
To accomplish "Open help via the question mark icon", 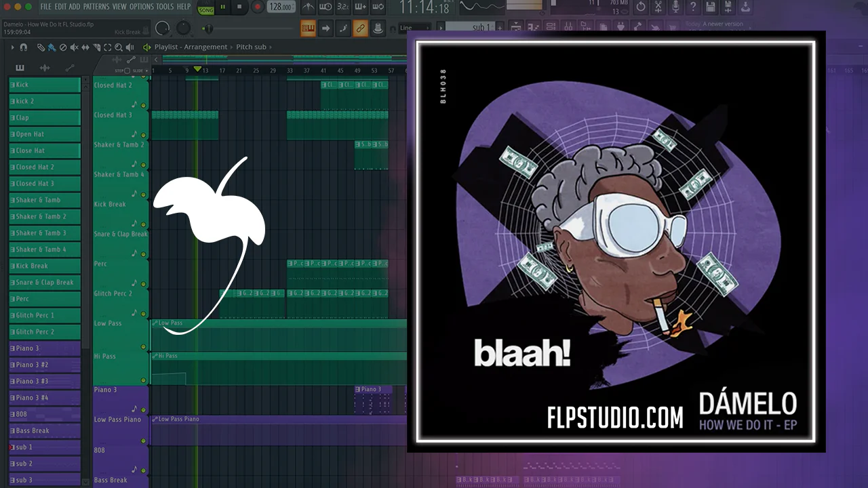I will (692, 7).
